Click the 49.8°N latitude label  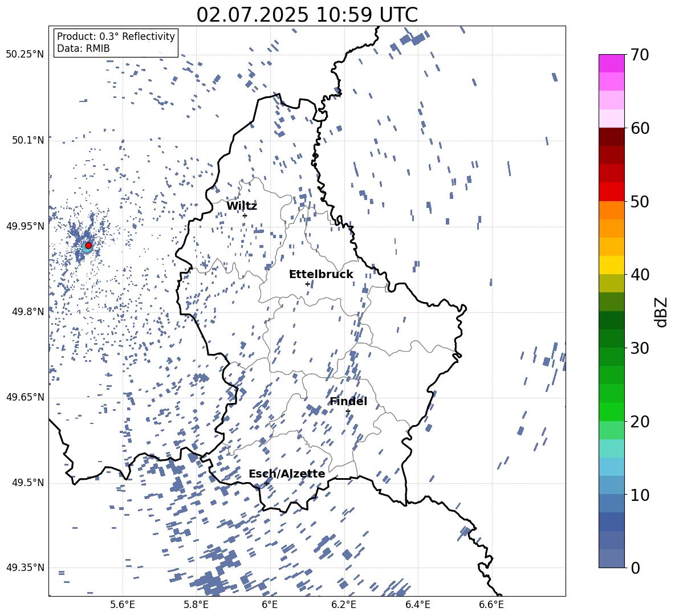pyautogui.click(x=28, y=312)
